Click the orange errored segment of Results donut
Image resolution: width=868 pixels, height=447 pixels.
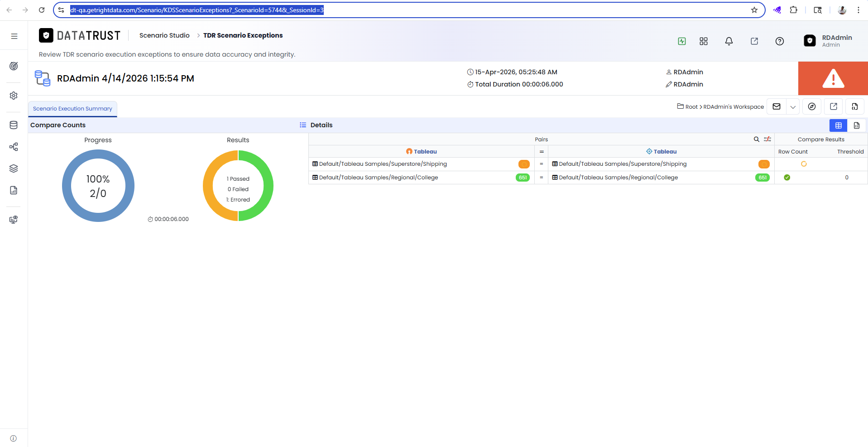[x=208, y=186]
